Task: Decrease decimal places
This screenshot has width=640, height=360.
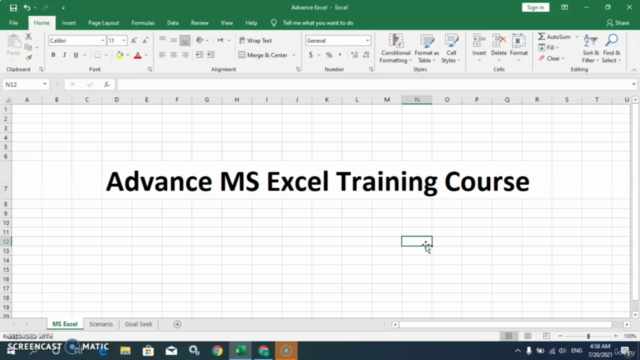Action: click(366, 55)
